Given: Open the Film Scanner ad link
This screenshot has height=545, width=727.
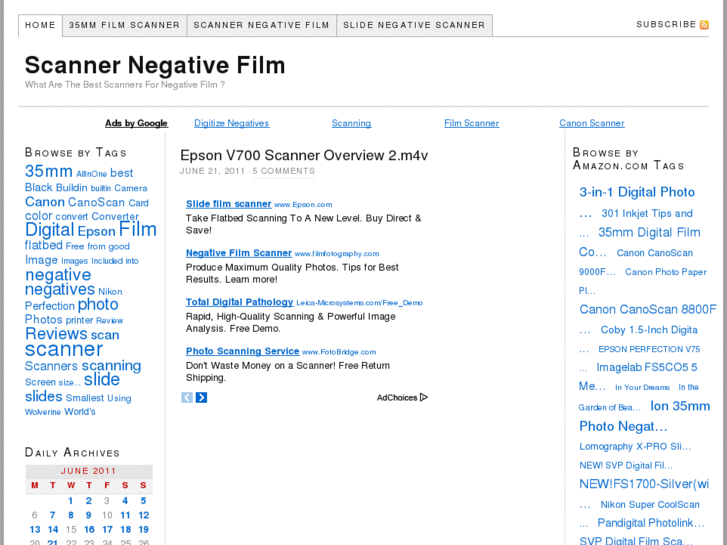Looking at the screenshot, I should [x=472, y=123].
